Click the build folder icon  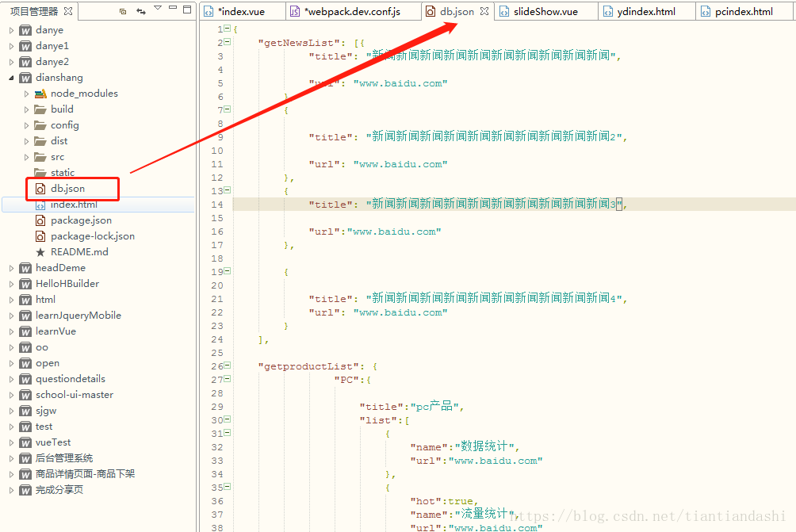coord(40,109)
